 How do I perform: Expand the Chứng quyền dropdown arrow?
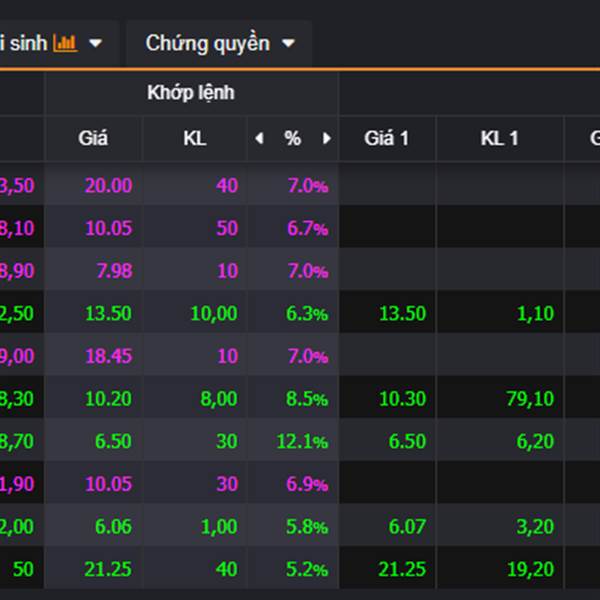pyautogui.click(x=289, y=43)
